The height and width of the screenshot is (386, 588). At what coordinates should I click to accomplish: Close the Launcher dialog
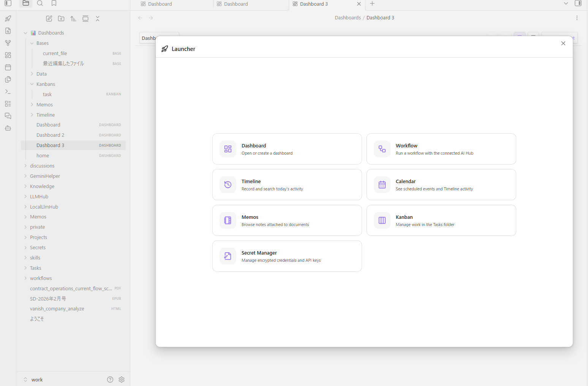point(563,43)
